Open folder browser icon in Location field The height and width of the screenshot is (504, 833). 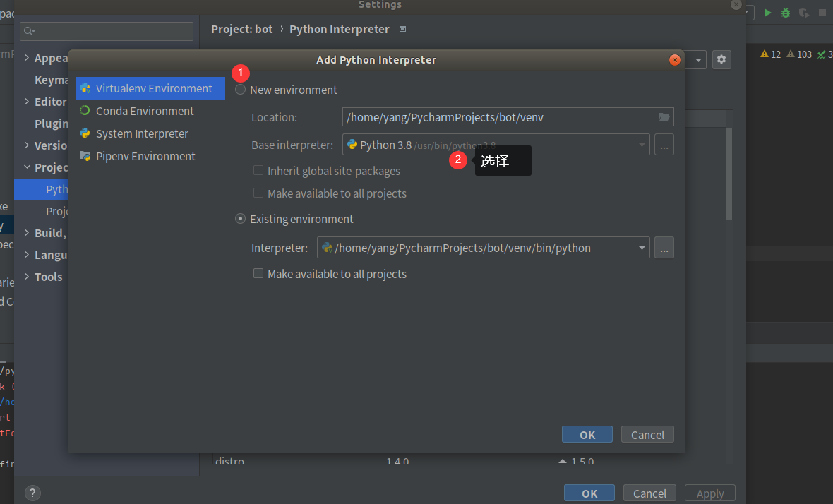click(664, 117)
